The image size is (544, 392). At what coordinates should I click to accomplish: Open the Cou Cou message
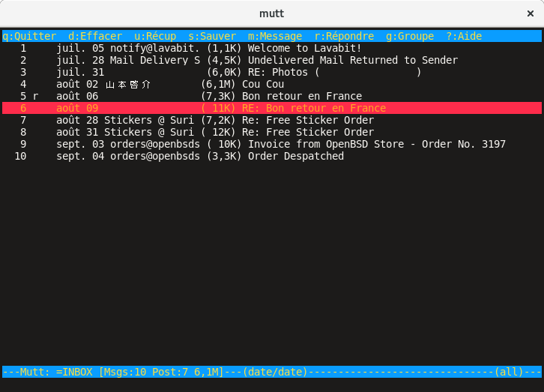(263, 84)
